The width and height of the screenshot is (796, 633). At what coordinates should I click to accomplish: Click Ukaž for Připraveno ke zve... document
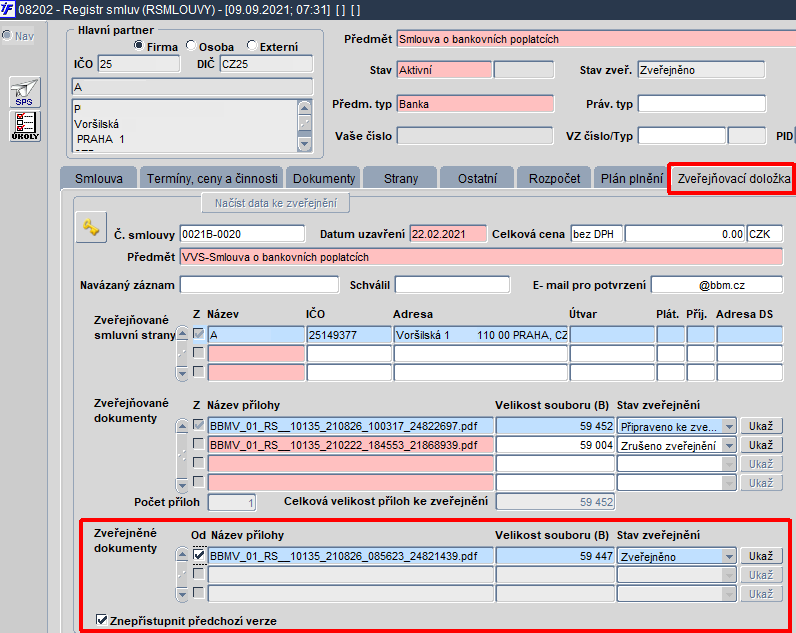761,426
